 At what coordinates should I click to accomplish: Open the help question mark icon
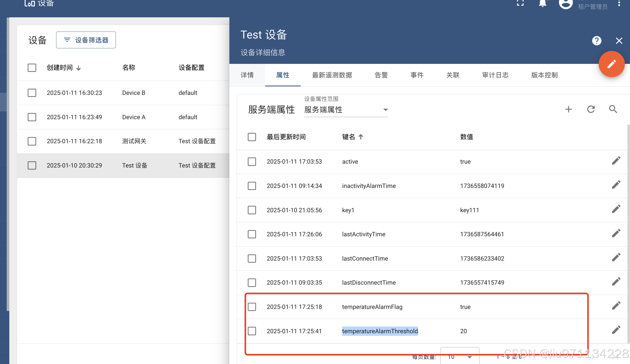[596, 41]
